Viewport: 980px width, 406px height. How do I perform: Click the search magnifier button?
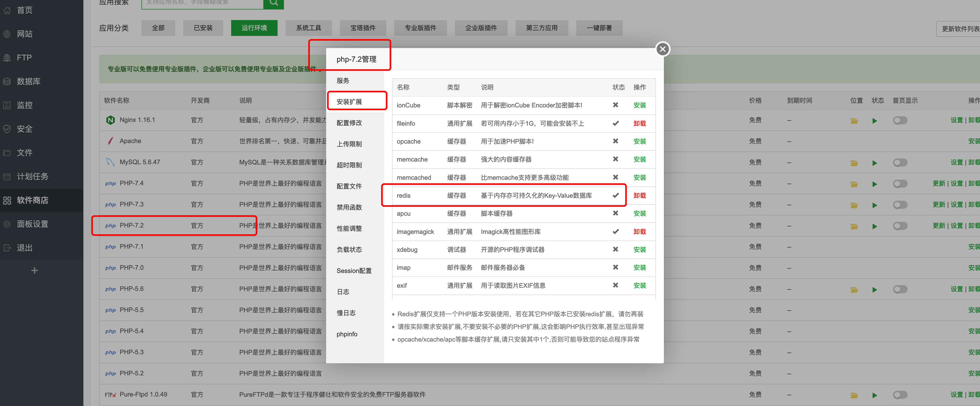coord(274,3)
